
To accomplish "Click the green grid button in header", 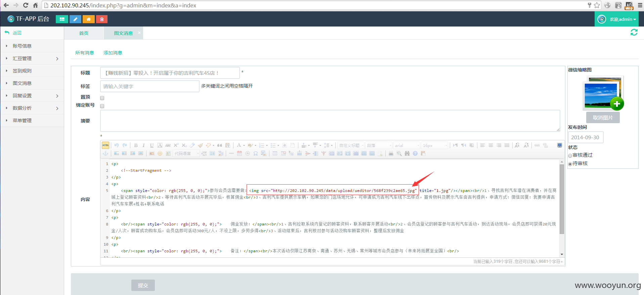I will click(x=62, y=19).
